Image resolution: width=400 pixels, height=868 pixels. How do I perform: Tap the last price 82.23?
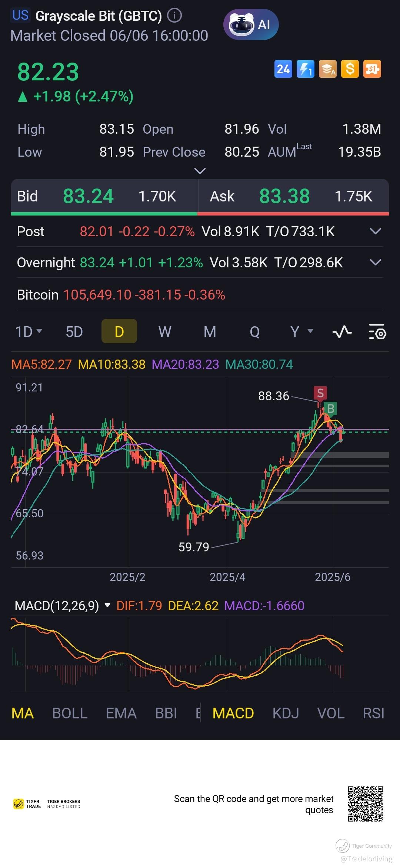(x=48, y=72)
